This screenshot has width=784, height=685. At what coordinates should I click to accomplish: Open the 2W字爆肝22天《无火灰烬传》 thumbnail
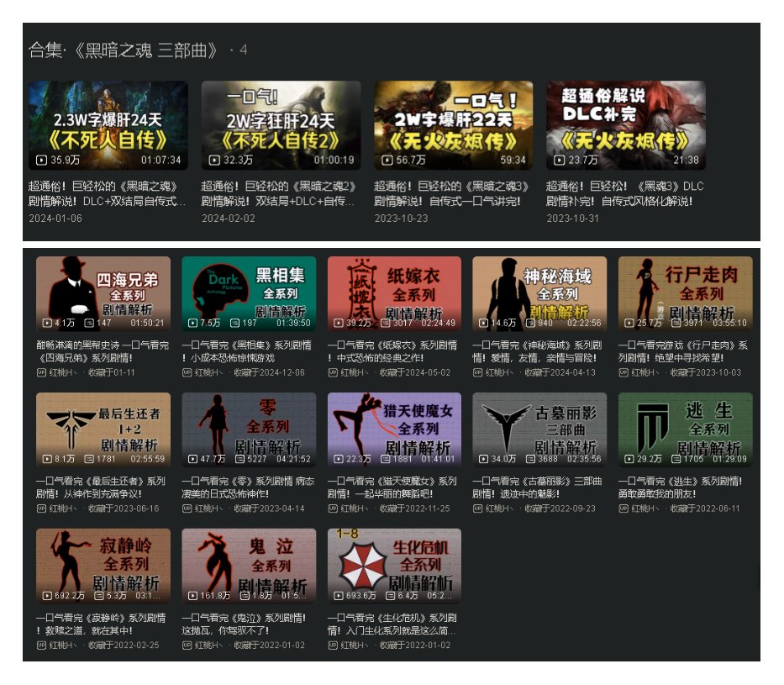tap(454, 125)
